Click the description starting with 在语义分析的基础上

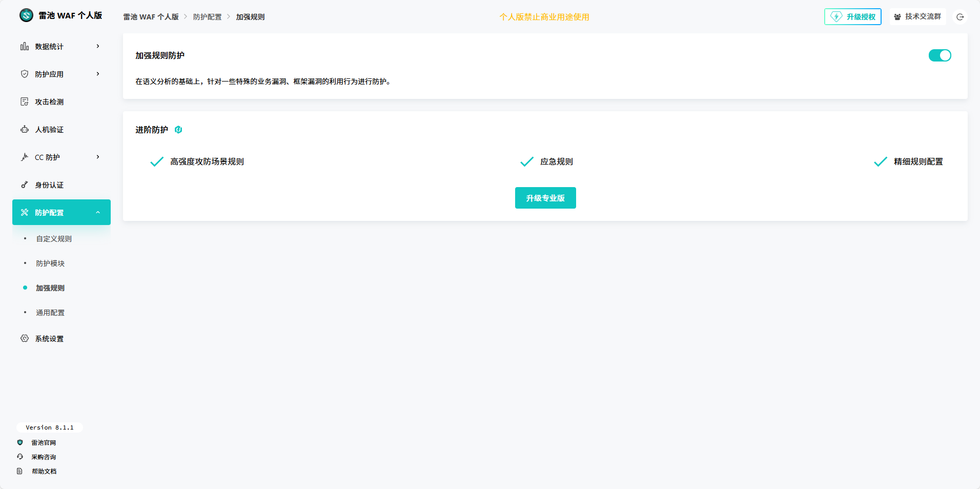pos(264,81)
